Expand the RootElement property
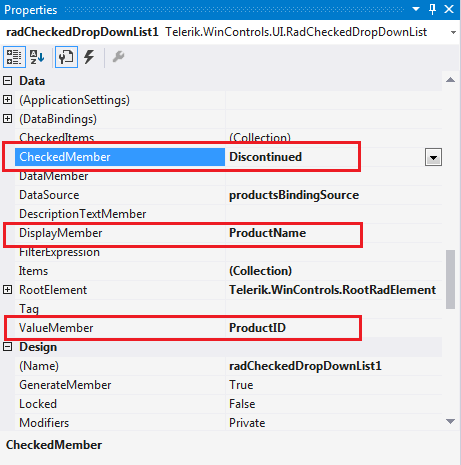Viewport: 461px width, 465px height. (7, 290)
